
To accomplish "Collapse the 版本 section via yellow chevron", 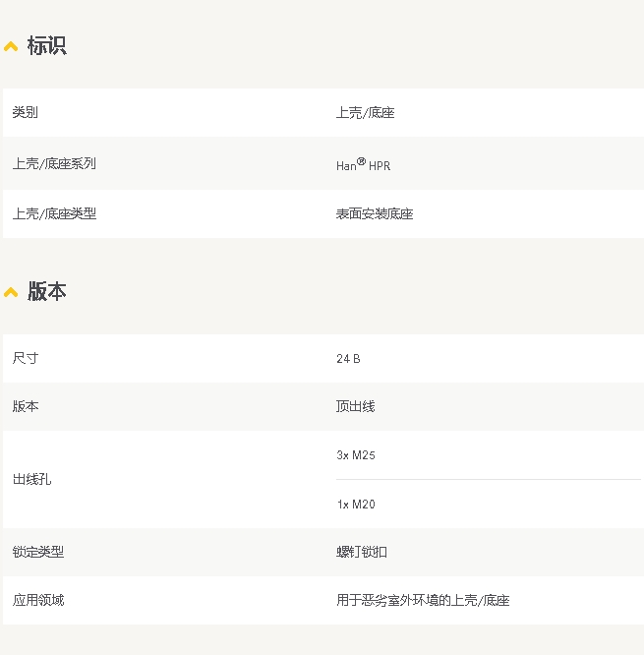I will click(x=11, y=292).
